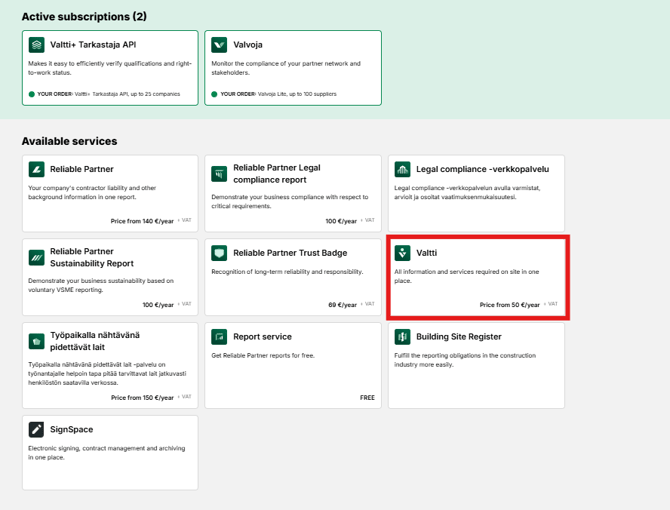Click 'Price from 140 €/year' text

click(142, 221)
